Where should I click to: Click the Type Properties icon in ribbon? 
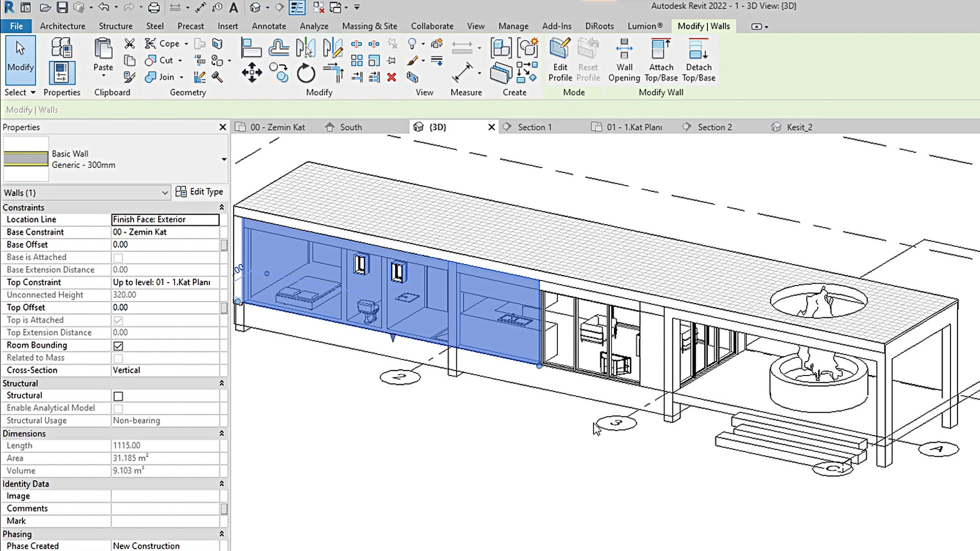(x=62, y=47)
